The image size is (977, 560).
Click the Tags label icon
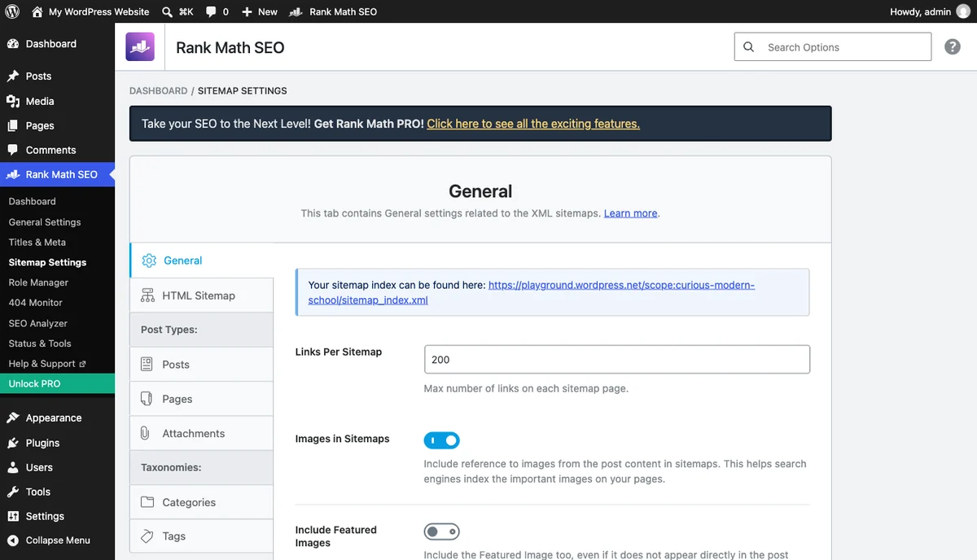147,536
